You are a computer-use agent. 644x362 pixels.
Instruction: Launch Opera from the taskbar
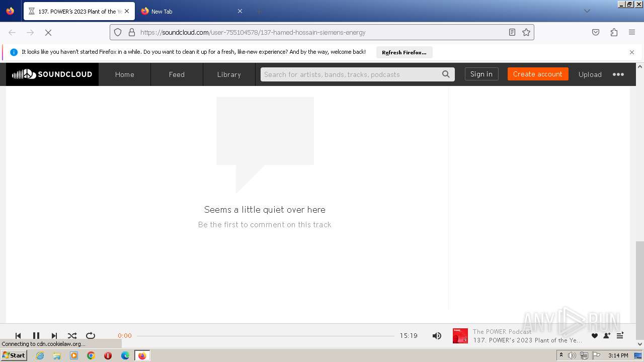point(108,355)
